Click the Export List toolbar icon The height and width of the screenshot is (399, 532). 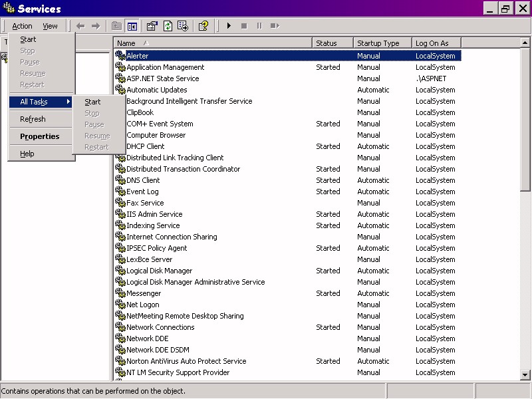tap(183, 26)
